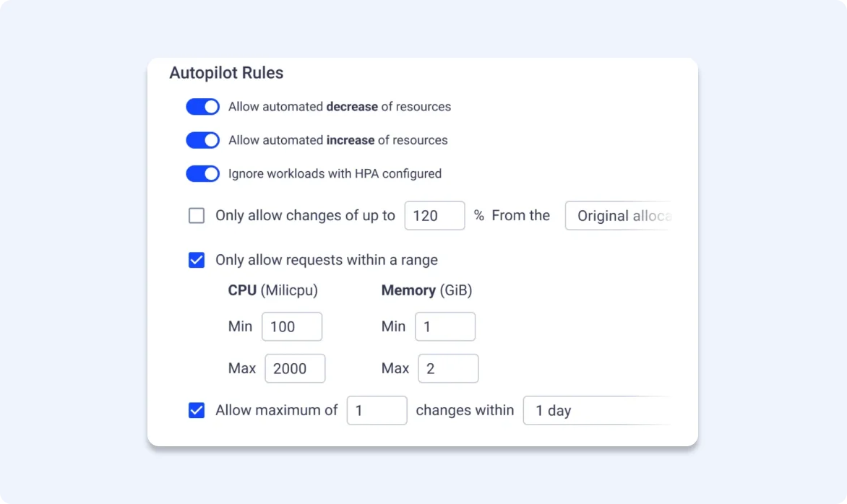Viewport: 847px width, 504px height.
Task: Click the Memory GiB column header
Action: [x=426, y=290]
